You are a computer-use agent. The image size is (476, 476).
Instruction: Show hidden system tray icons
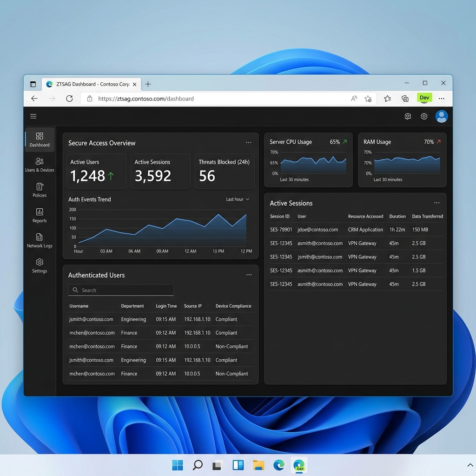(470, 465)
